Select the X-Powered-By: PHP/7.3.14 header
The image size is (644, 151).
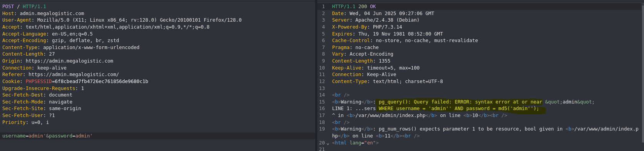pos(367,27)
